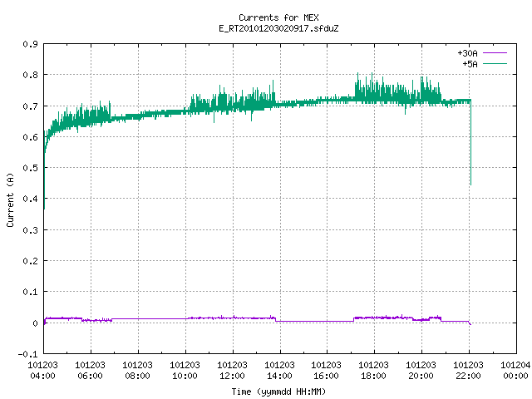The image size is (532, 399).
Task: Click x-axis tick label 101203 20:00
Action: [421, 370]
